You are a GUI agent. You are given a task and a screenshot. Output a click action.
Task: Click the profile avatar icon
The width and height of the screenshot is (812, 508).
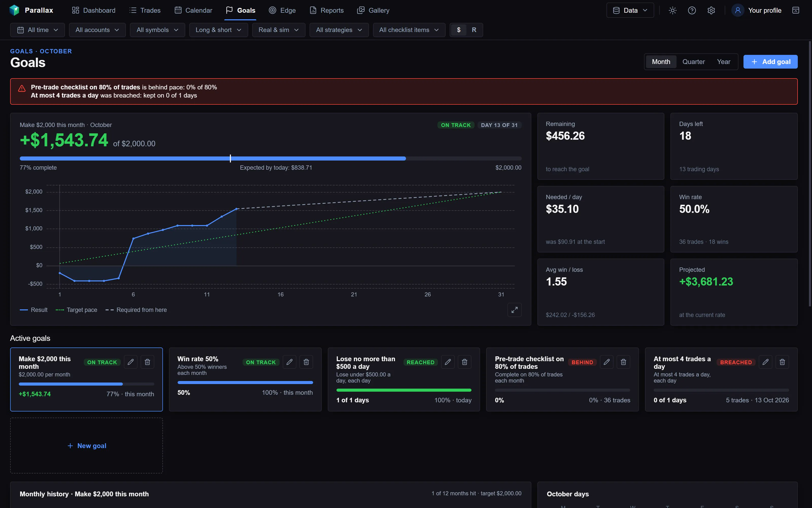click(x=737, y=10)
